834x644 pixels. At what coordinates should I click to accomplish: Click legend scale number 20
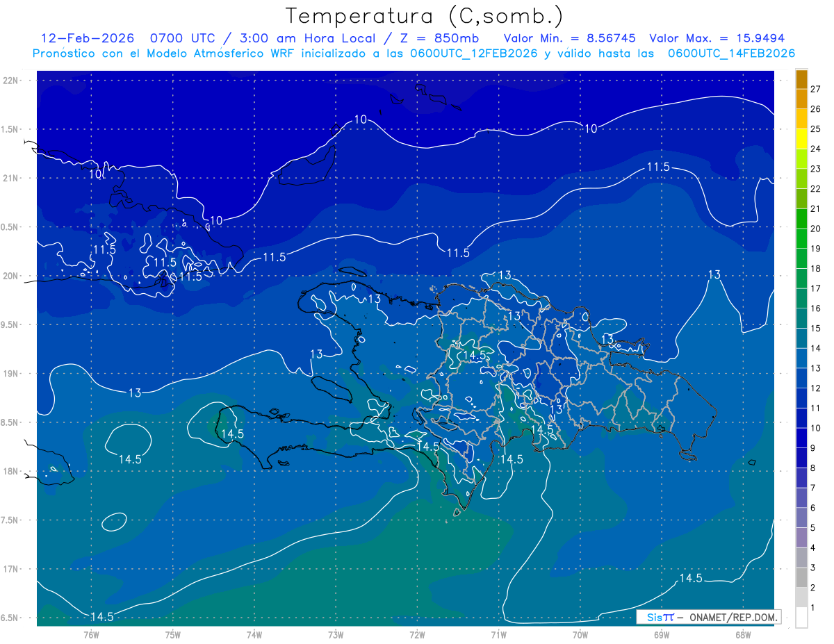click(816, 229)
